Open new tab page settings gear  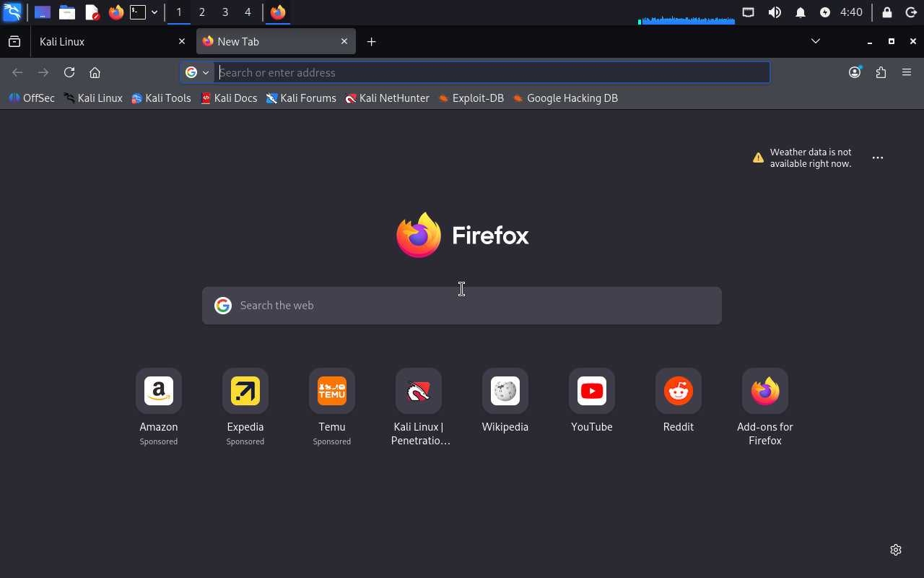pyautogui.click(x=896, y=550)
